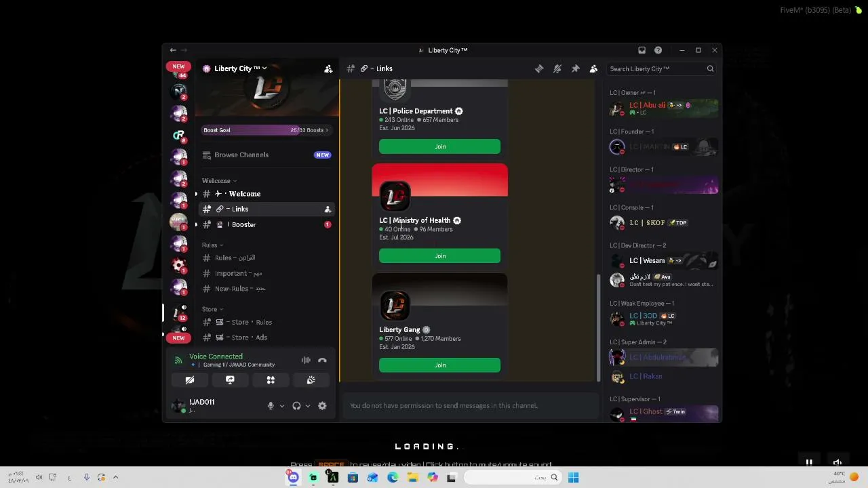
Task: Click the chat scrollbar thumb
Action: [x=597, y=328]
